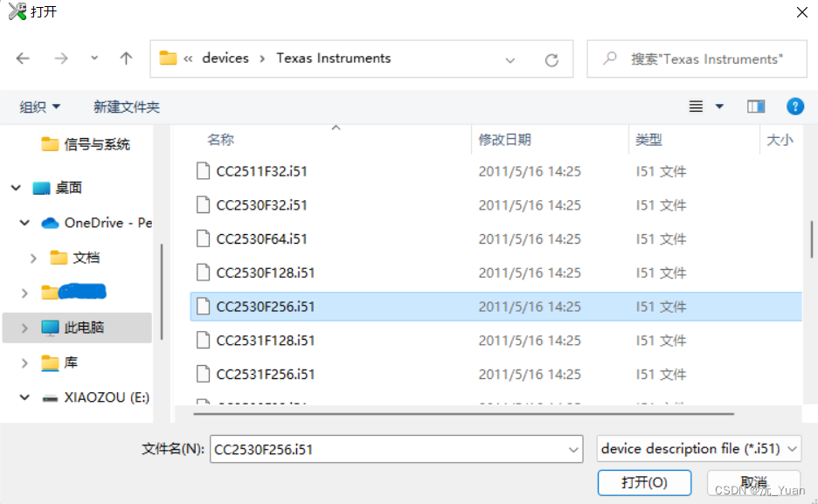This screenshot has height=504, width=818.
Task: Open the 组织 menu
Action: coord(38,106)
